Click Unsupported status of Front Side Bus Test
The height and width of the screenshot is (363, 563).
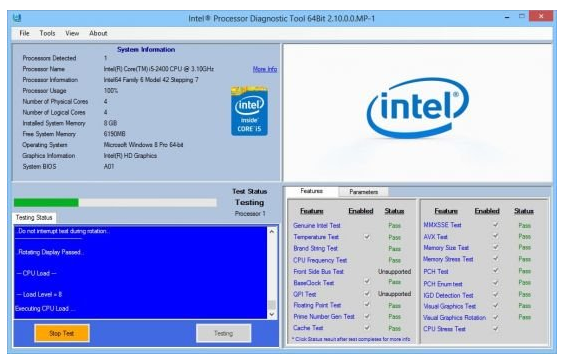point(394,271)
